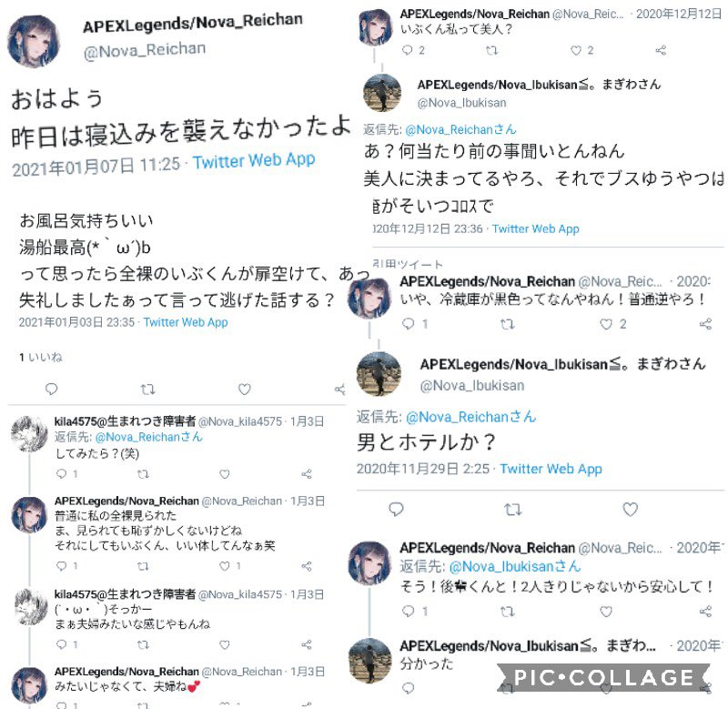The image size is (728, 719).
Task: View the '1 いいね' likes list
Action: (x=41, y=357)
